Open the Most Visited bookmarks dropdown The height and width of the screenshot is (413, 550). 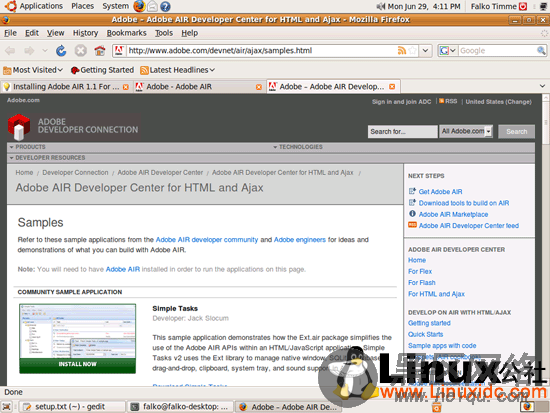pyautogui.click(x=33, y=70)
